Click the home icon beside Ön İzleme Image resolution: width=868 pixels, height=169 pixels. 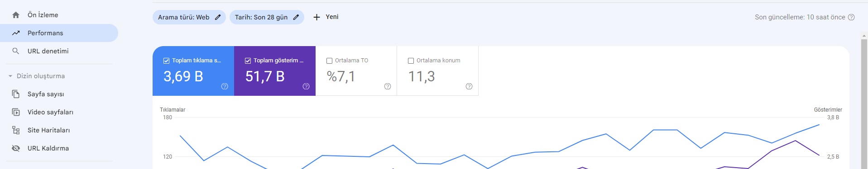pyautogui.click(x=16, y=15)
